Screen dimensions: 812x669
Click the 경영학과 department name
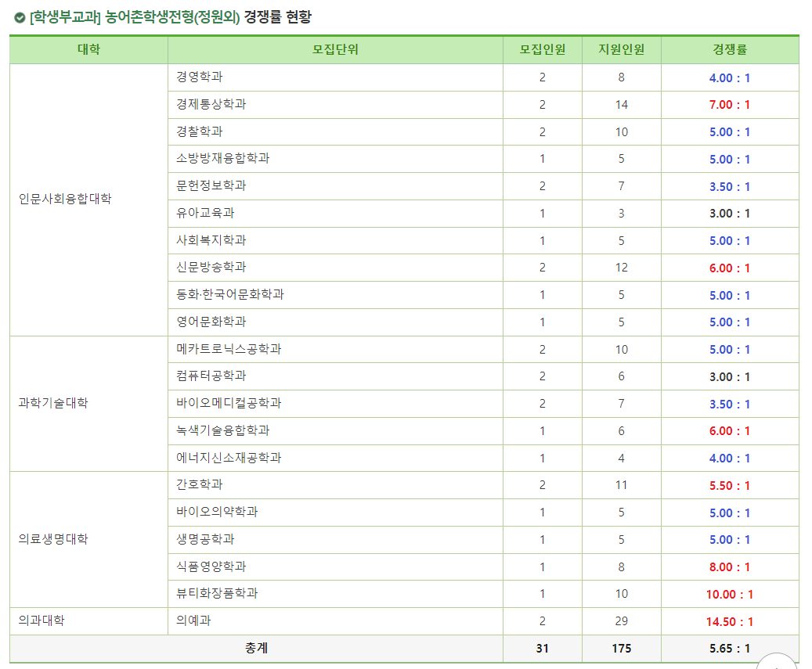200,77
